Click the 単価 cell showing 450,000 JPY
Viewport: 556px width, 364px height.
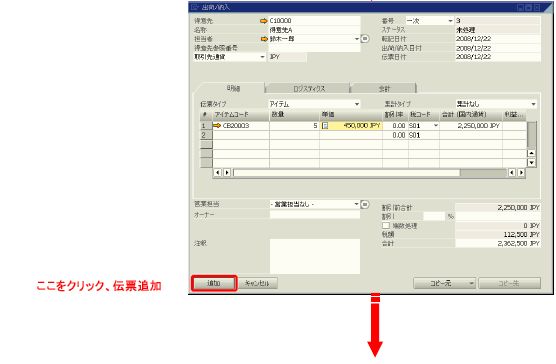pos(351,125)
